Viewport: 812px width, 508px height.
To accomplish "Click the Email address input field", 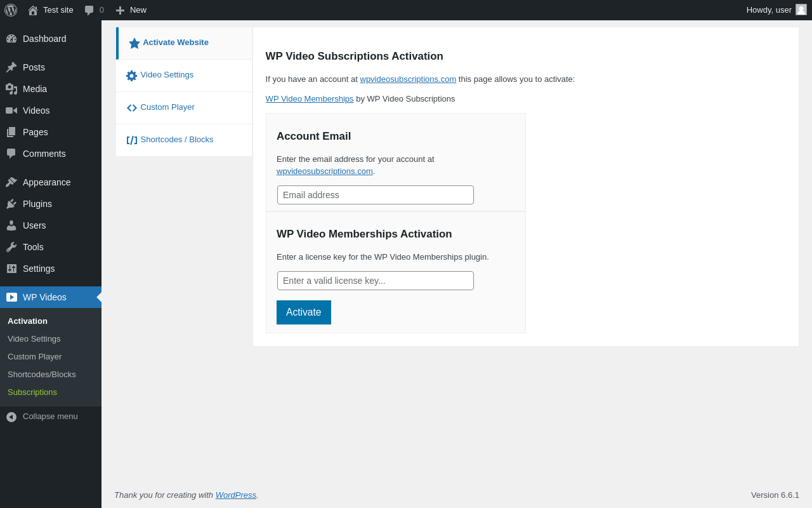I will click(376, 195).
